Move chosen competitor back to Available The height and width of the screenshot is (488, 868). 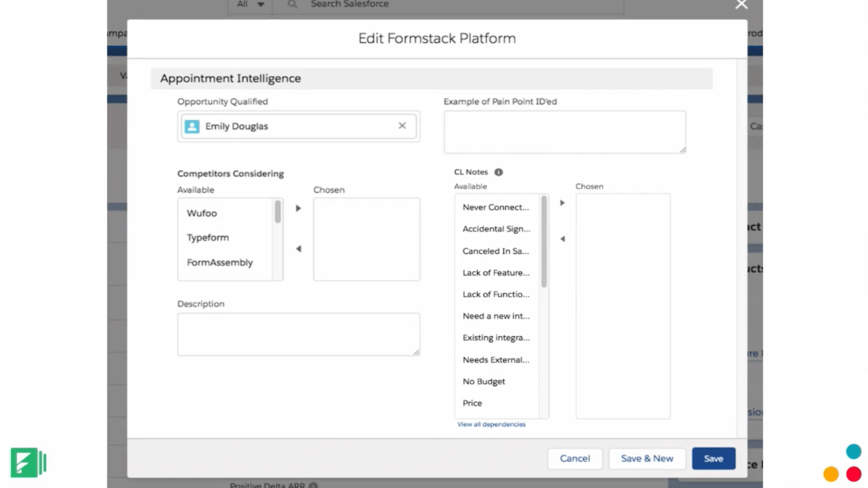click(x=298, y=249)
